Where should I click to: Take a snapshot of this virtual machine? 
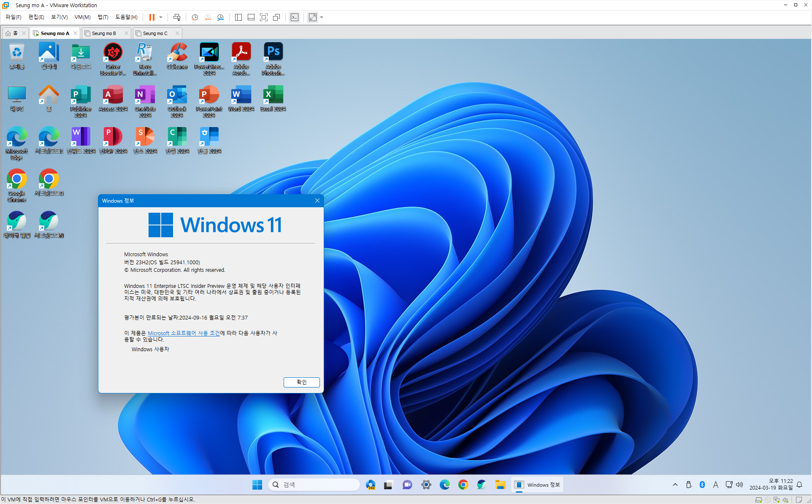[x=195, y=17]
